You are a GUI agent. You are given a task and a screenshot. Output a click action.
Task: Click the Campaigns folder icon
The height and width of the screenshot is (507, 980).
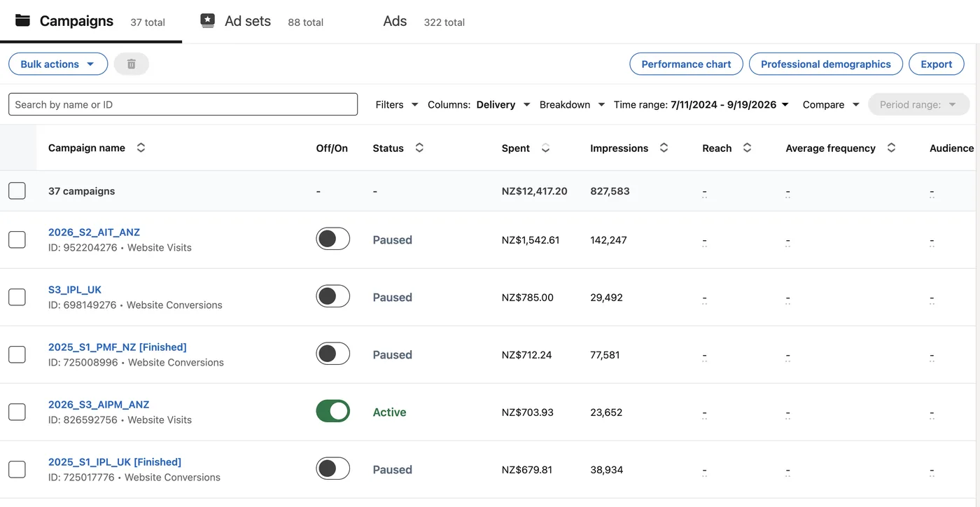point(22,20)
